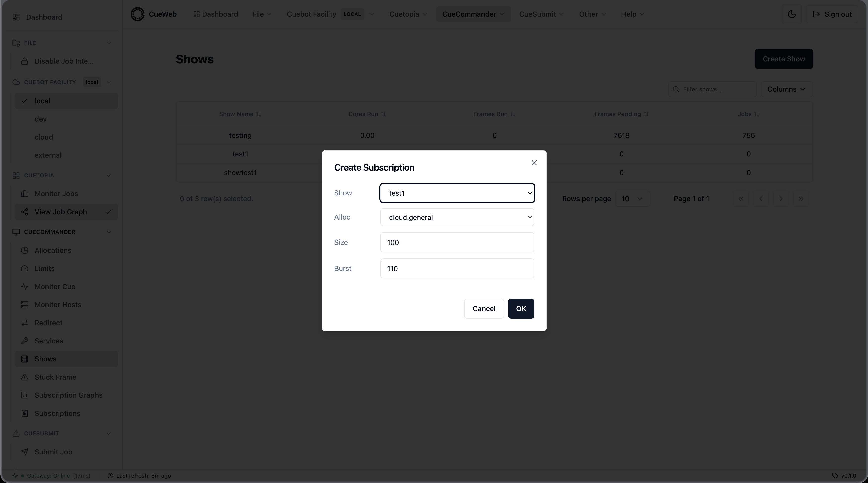Open the Help top menu
The width and height of the screenshot is (868, 483).
click(633, 14)
